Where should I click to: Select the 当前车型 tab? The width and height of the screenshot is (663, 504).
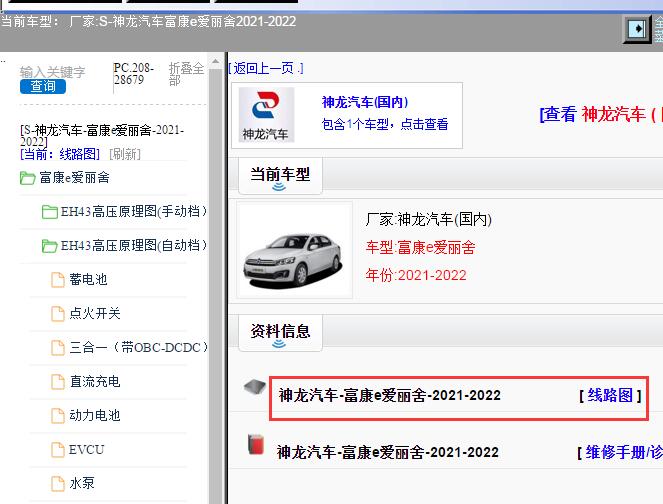(280, 176)
